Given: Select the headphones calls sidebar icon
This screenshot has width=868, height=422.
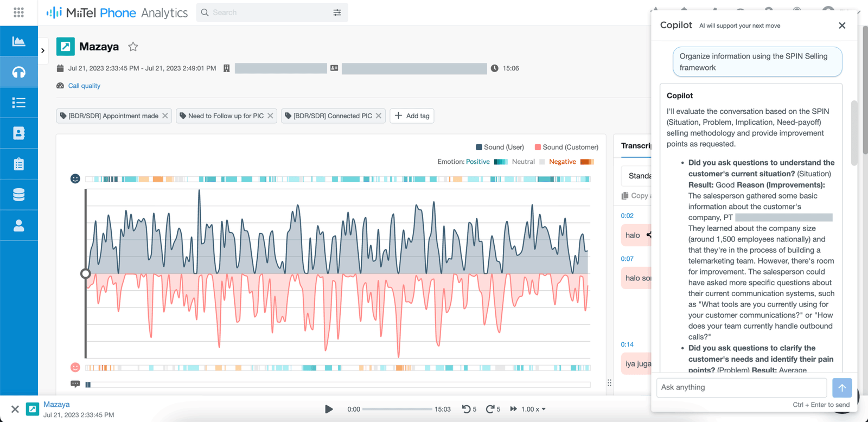Looking at the screenshot, I should click(18, 72).
